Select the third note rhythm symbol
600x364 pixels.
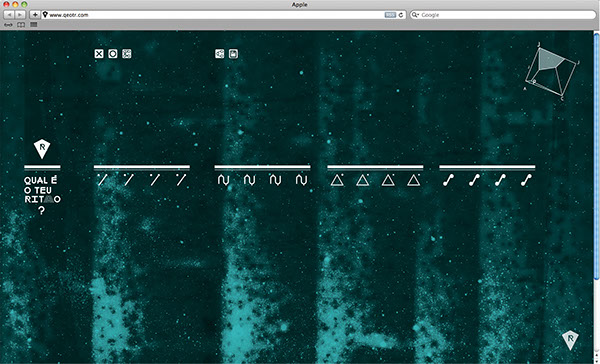click(x=500, y=180)
